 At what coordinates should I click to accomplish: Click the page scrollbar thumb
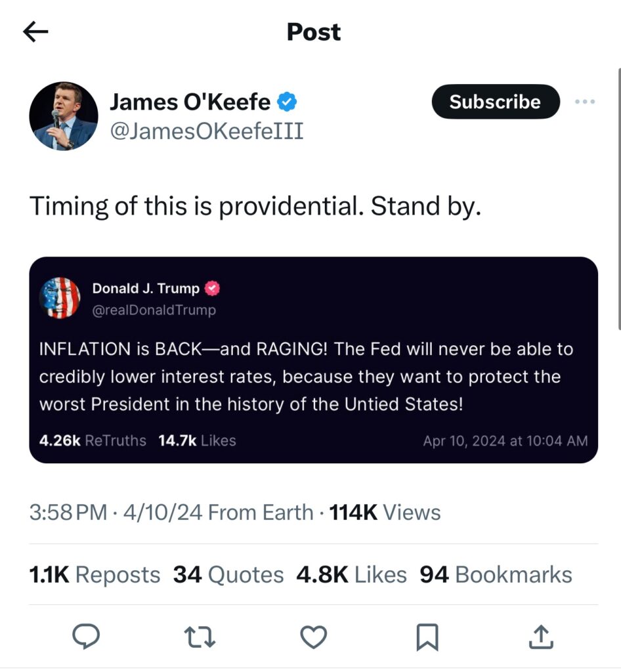tap(618, 197)
